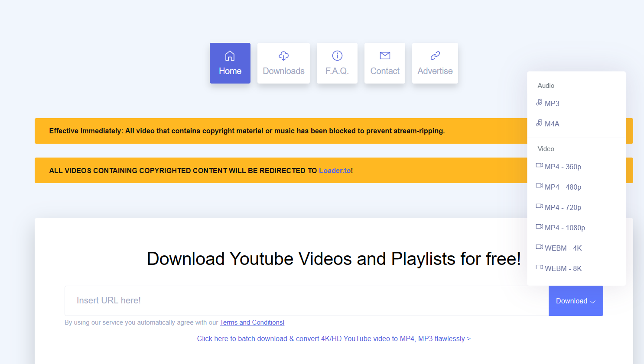Focus the Insert URL here field

point(306,301)
